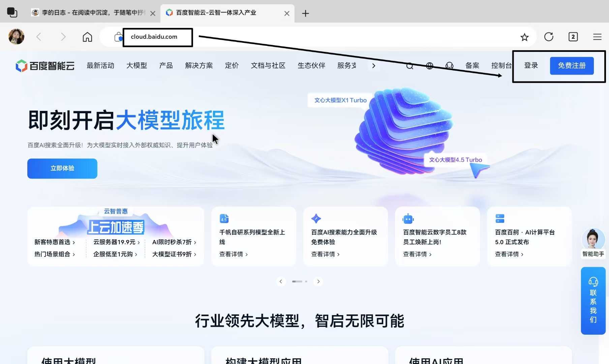Go back with the browser back arrow
This screenshot has height=364, width=609.
pyautogui.click(x=39, y=37)
